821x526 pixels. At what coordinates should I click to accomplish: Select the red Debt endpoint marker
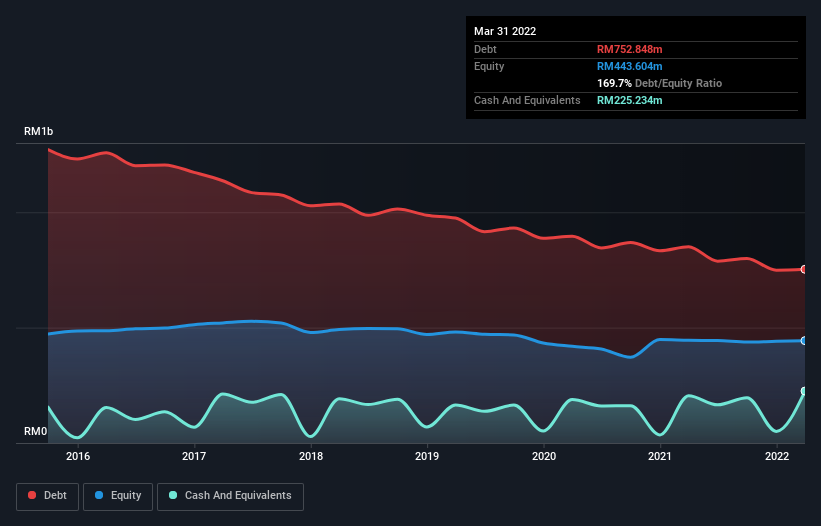point(803,270)
